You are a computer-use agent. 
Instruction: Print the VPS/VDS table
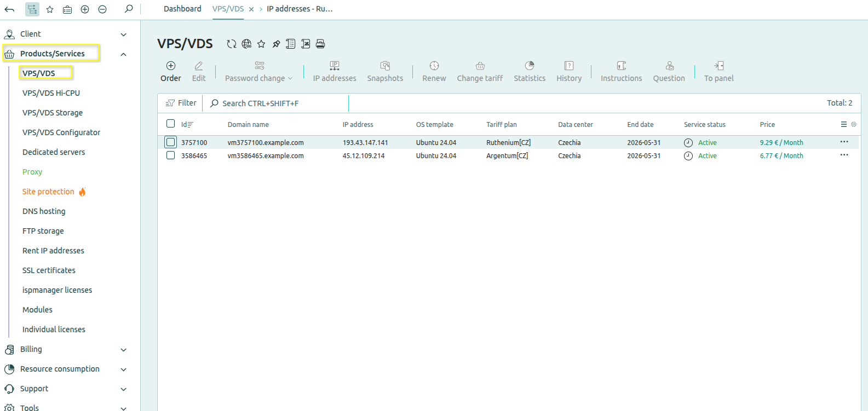(320, 44)
